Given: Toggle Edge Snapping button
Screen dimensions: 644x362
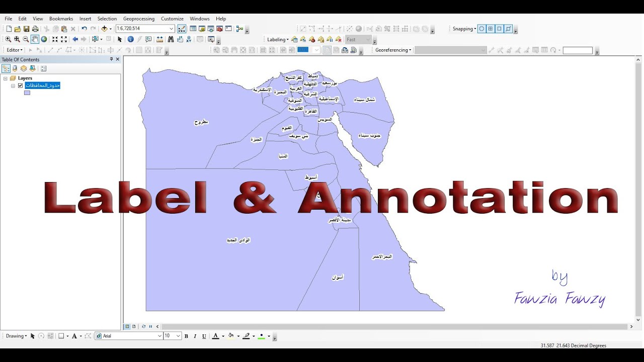Looking at the screenshot, I should click(x=508, y=29).
